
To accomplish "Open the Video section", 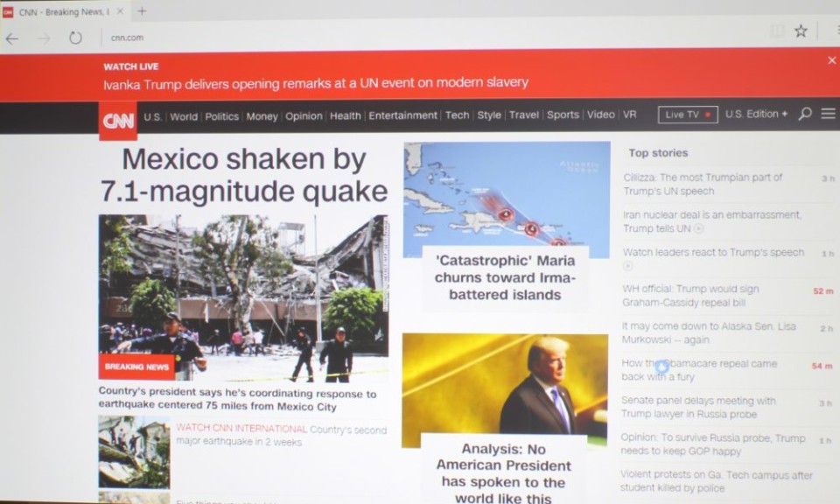I will 600,114.
